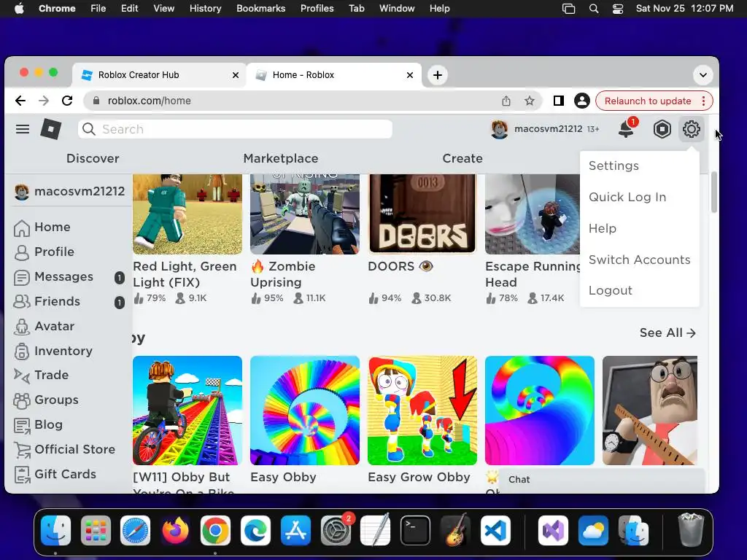Open Chrome's three-dot menu
This screenshot has height=560, width=747.
[x=703, y=101]
